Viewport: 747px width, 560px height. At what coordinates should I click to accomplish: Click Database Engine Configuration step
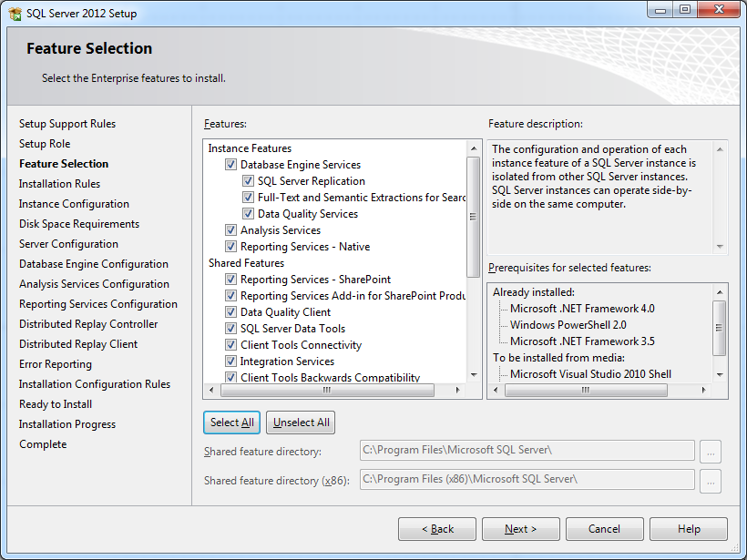(x=93, y=264)
